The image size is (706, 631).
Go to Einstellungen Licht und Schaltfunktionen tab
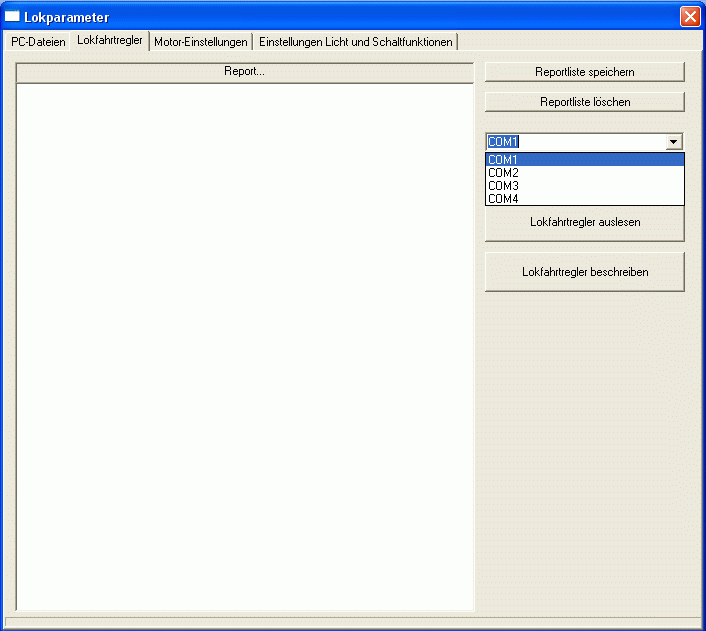356,42
